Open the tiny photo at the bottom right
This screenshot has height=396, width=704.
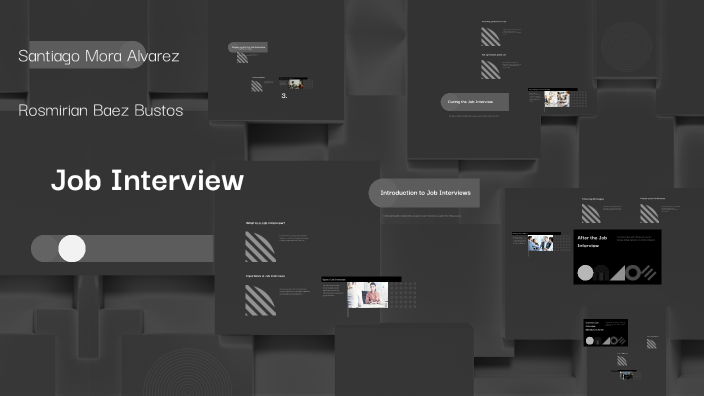click(626, 376)
